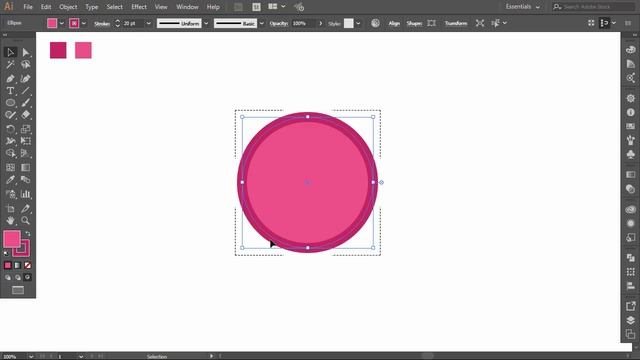Open the Essentials workspace switcher
This screenshot has width=640, height=360.
[x=522, y=7]
